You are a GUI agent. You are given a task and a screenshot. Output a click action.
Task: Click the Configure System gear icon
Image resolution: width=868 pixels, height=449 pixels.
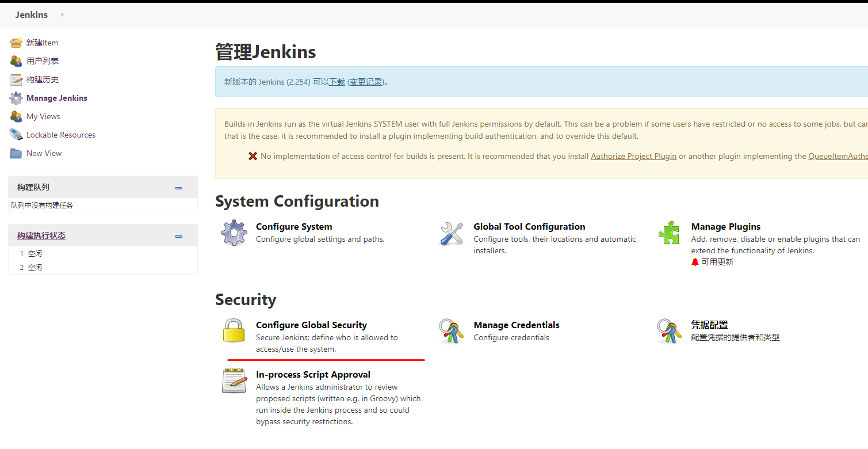tap(234, 233)
